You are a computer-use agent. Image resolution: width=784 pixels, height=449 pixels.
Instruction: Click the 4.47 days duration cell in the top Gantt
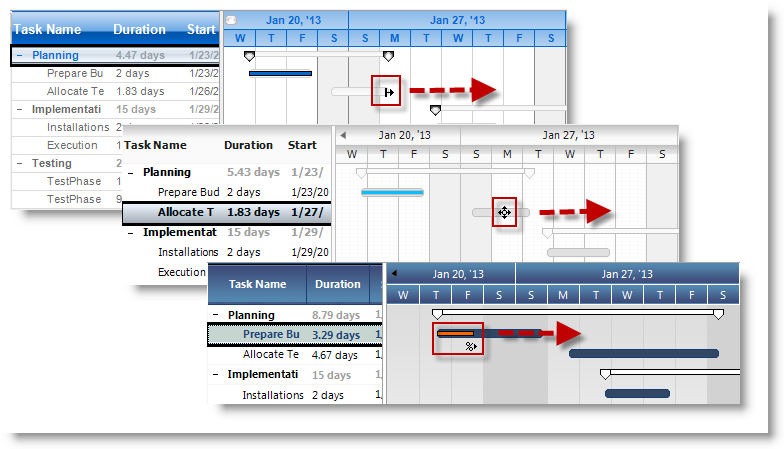click(140, 56)
